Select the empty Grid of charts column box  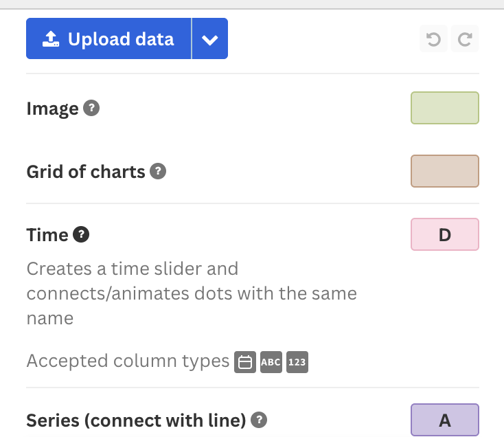pyautogui.click(x=445, y=171)
